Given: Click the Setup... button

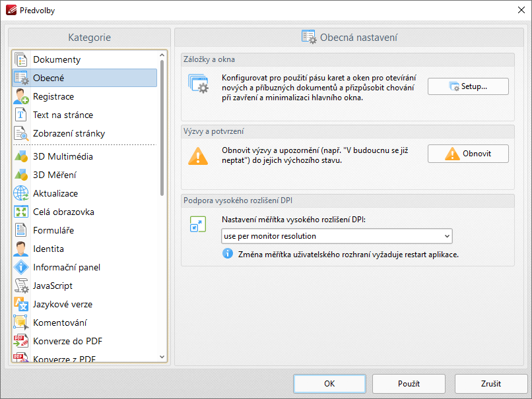Looking at the screenshot, I should click(x=468, y=86).
